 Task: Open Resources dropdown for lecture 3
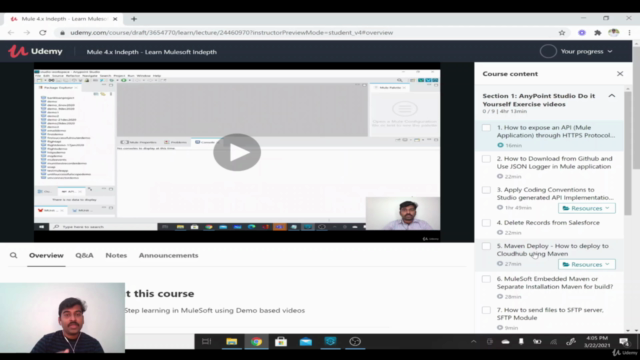pyautogui.click(x=587, y=208)
